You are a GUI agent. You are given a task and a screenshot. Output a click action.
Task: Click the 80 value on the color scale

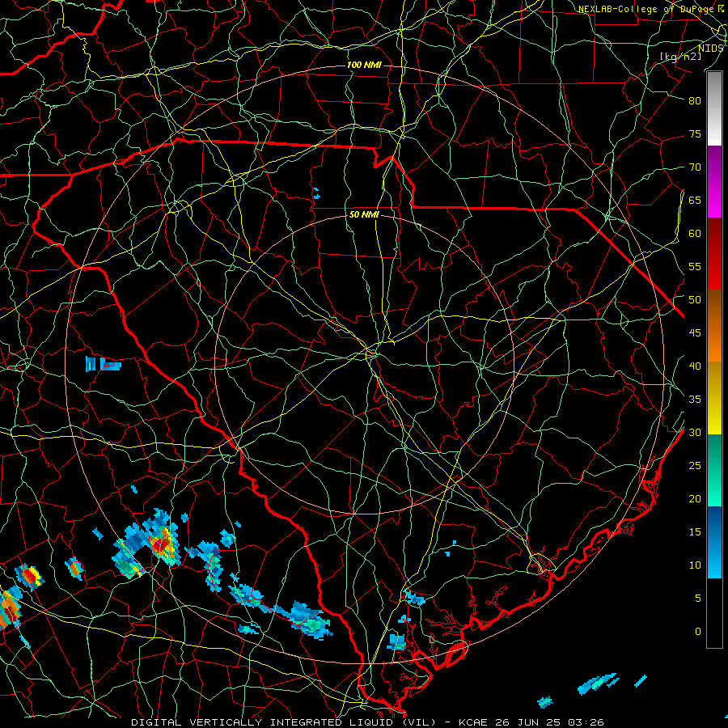click(x=695, y=101)
